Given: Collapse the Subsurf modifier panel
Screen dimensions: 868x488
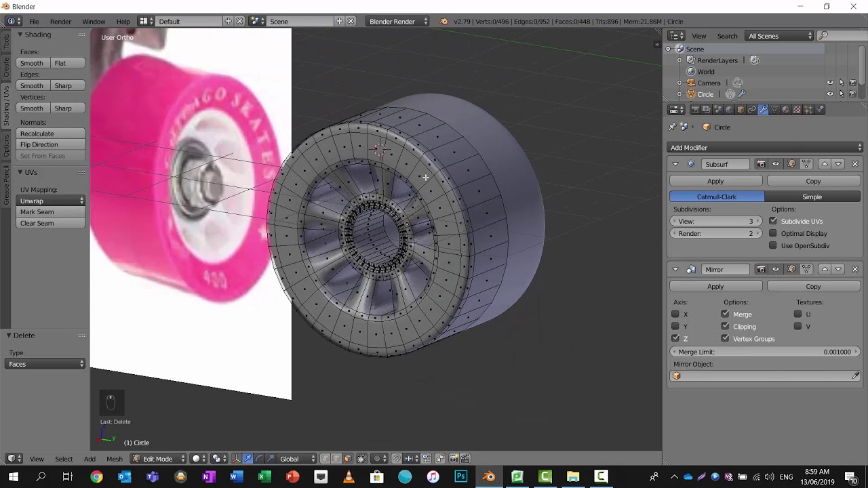Looking at the screenshot, I should coord(675,164).
